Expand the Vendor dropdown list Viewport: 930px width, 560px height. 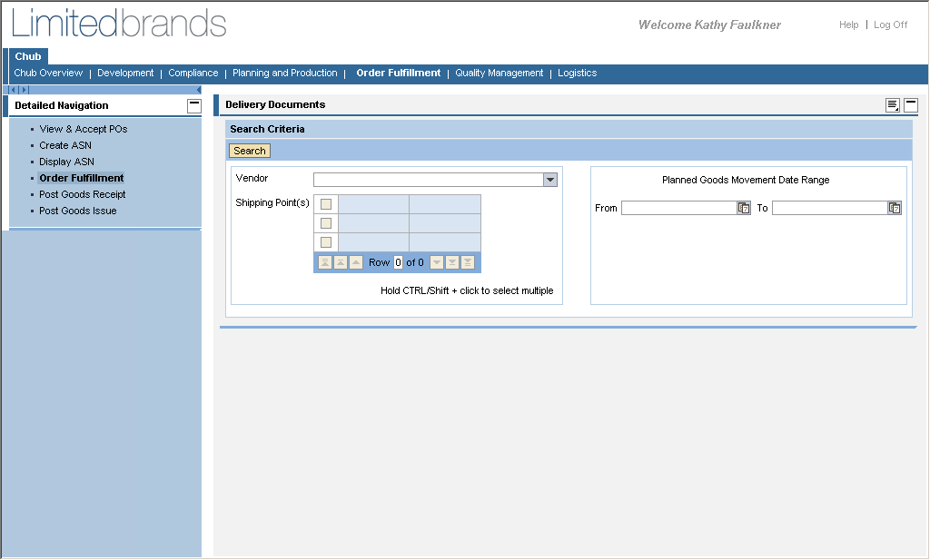pos(550,180)
